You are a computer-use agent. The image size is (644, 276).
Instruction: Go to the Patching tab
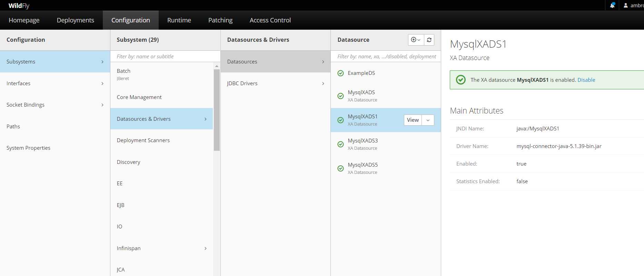(x=220, y=20)
